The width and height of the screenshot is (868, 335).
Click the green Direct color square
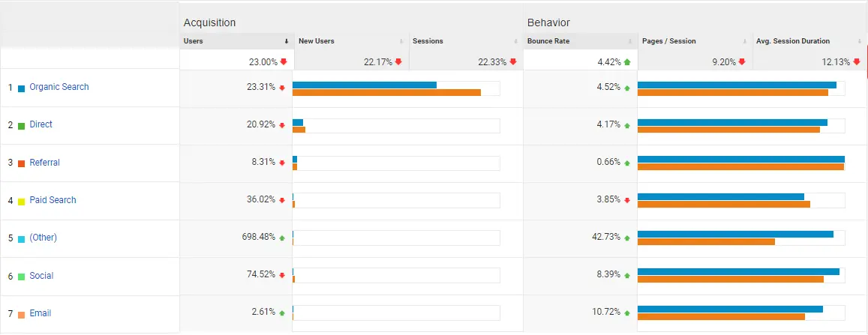click(x=22, y=125)
